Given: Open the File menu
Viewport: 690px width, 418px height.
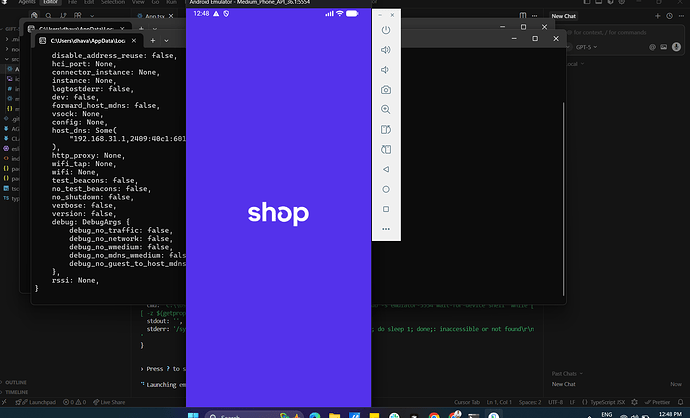Looking at the screenshot, I should pyautogui.click(x=72, y=2).
